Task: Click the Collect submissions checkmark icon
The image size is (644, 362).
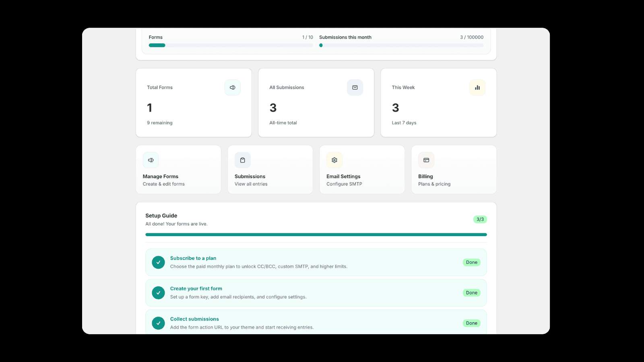Action: click(158, 323)
